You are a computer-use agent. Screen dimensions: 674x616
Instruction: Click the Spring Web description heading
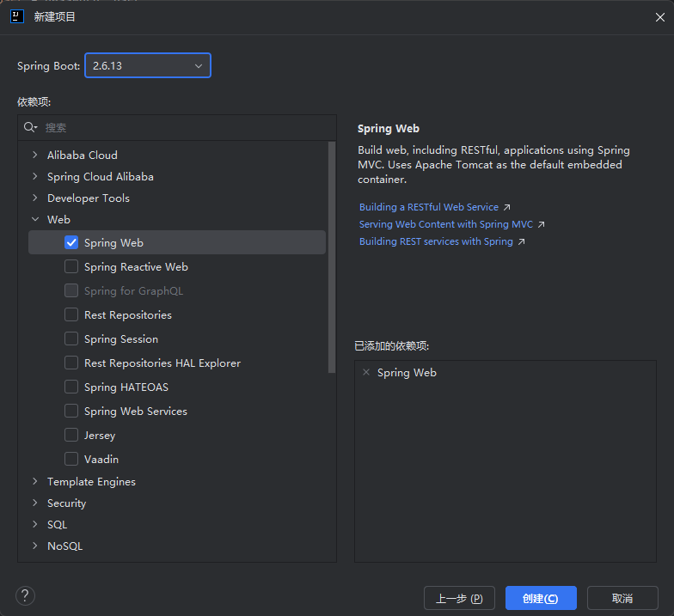click(x=389, y=129)
